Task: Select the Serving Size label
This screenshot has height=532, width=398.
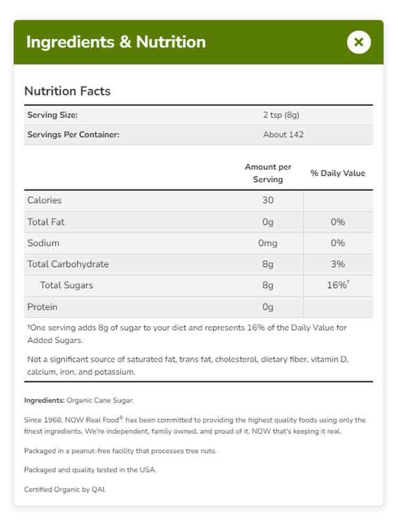Action: tap(52, 115)
